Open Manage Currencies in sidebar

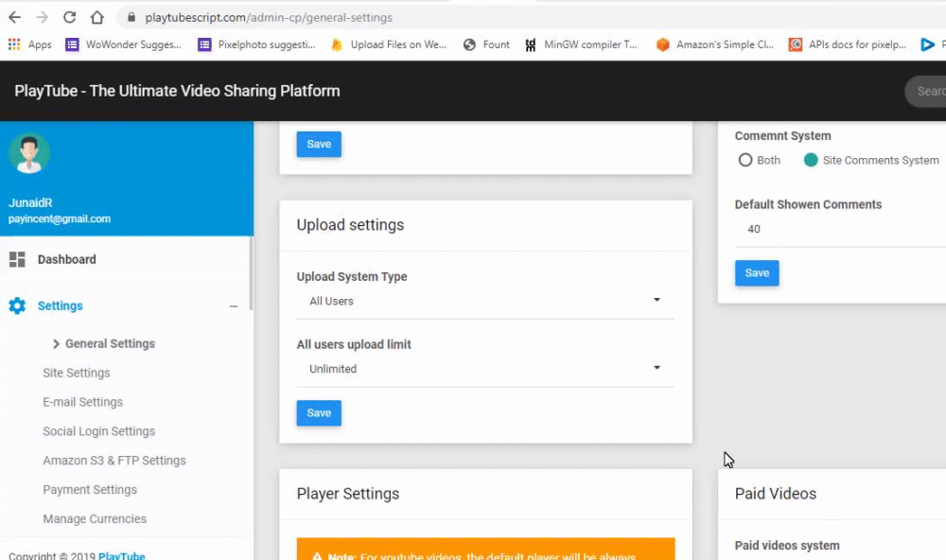coord(95,519)
